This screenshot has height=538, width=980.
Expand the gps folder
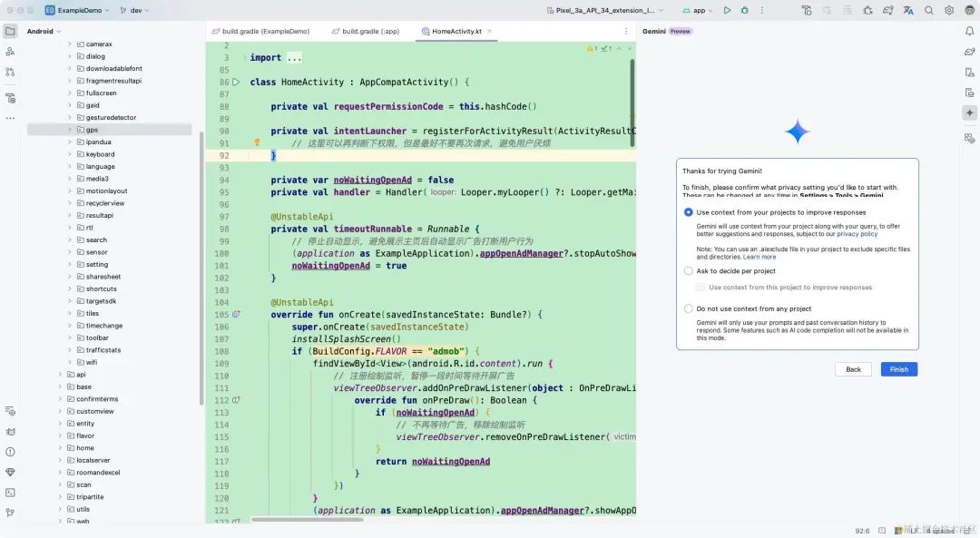[x=69, y=130]
